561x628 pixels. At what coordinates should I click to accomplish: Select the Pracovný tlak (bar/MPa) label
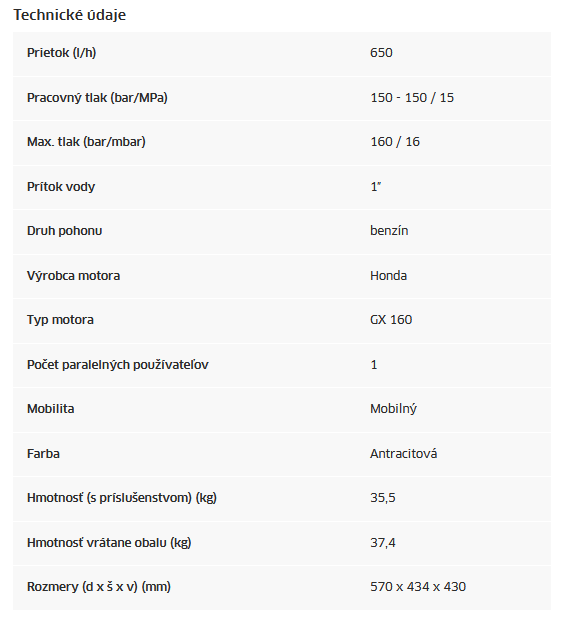[97, 98]
